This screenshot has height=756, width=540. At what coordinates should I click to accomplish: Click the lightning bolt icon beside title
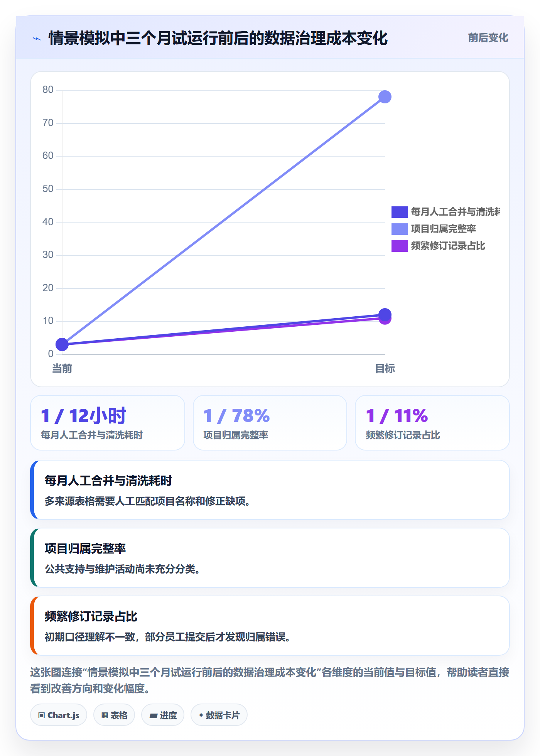(37, 39)
